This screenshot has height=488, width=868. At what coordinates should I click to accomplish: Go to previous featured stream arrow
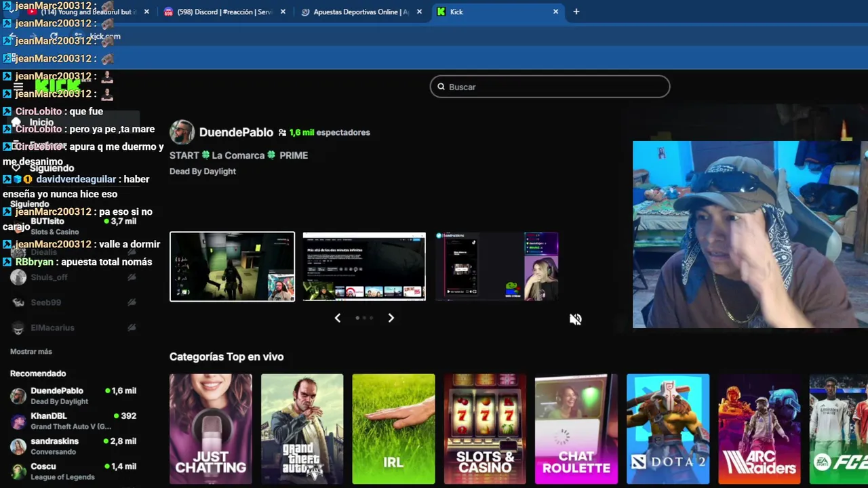tap(337, 318)
